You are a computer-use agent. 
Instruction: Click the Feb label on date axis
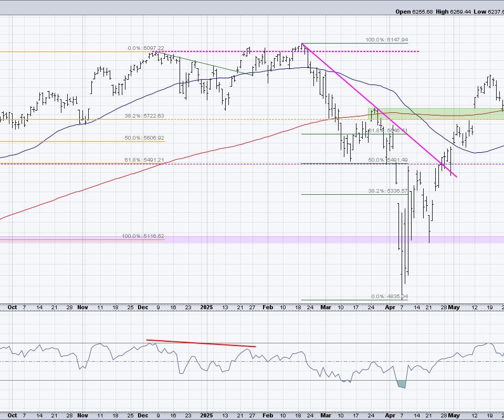(267, 307)
